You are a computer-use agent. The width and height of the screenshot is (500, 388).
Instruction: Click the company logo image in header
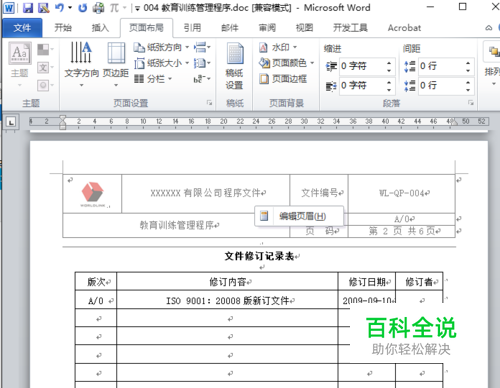point(93,194)
